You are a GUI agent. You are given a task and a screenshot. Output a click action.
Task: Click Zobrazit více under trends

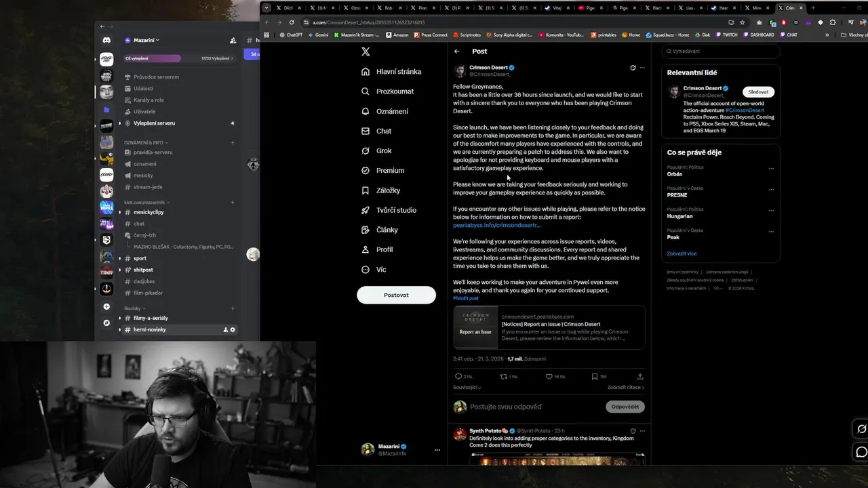682,253
